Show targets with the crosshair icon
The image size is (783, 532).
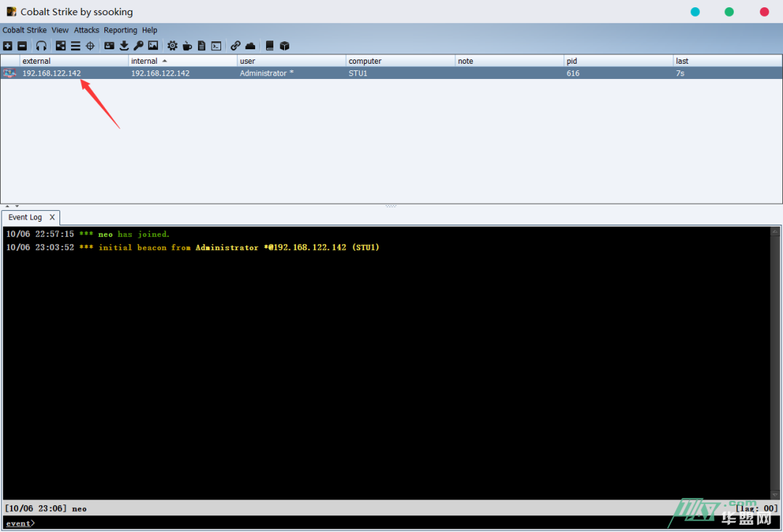[91, 46]
